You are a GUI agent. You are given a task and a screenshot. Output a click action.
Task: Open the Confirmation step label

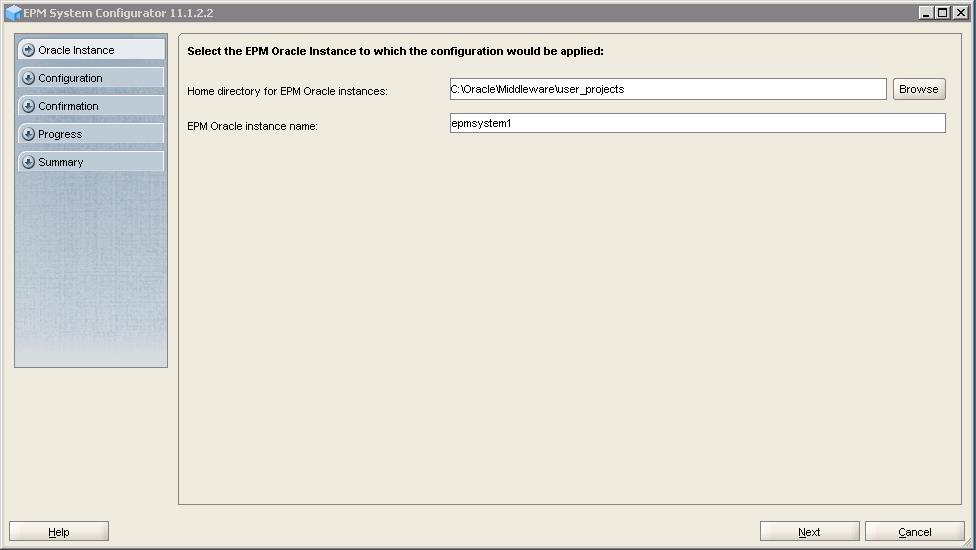68,106
